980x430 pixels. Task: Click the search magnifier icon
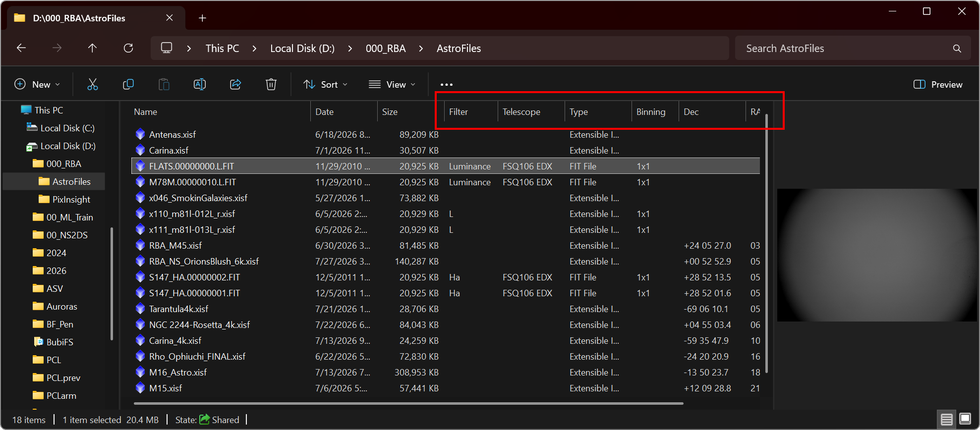(x=957, y=49)
